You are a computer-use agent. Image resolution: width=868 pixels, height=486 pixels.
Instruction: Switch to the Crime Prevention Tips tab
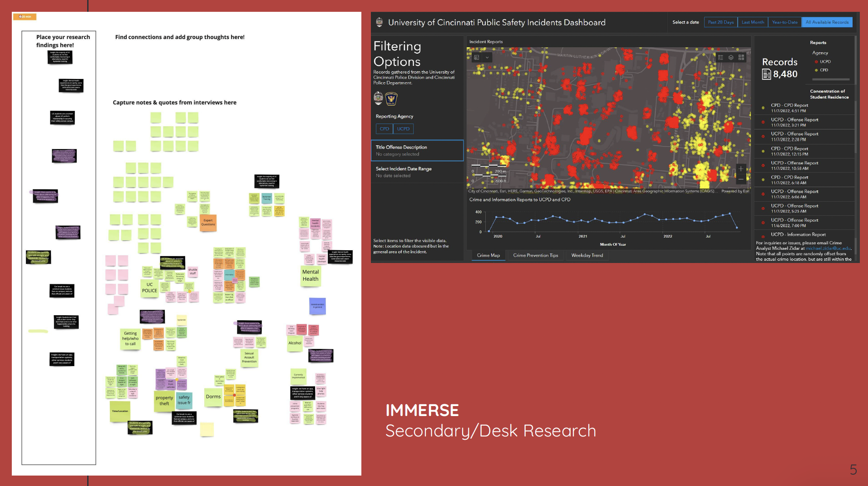click(x=535, y=255)
